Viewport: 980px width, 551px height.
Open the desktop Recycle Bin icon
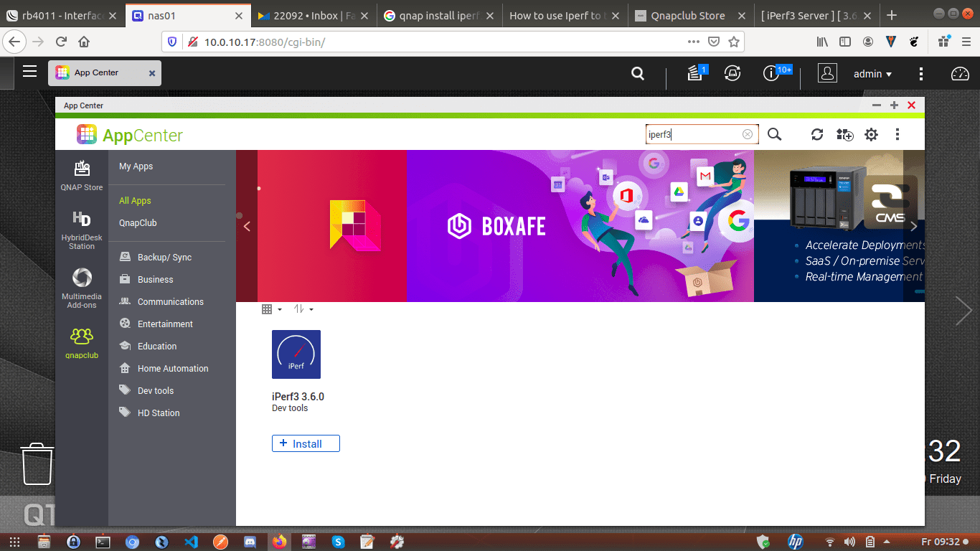click(x=37, y=463)
